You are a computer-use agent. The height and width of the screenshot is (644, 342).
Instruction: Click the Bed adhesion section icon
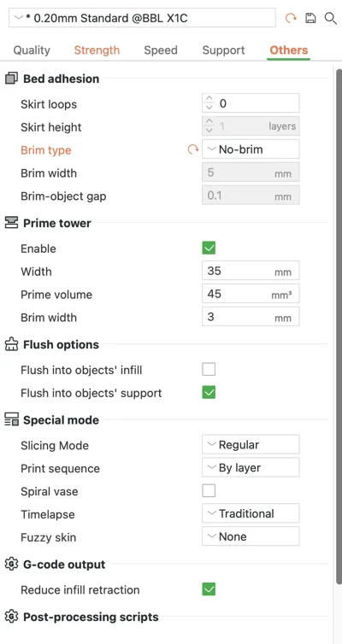pos(11,79)
